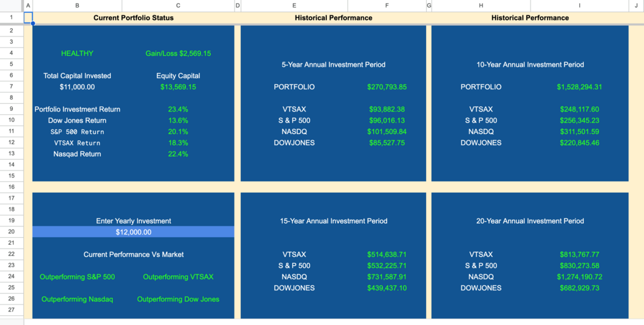Select the Gain/Loss $2,569.15 cell

(178, 53)
